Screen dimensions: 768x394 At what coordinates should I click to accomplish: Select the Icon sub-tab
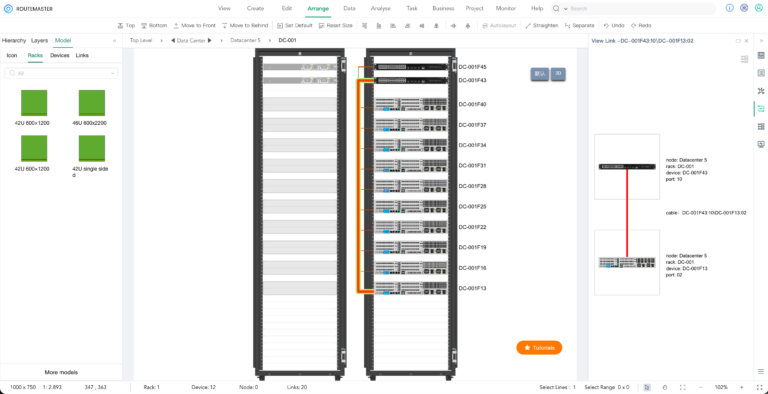pos(12,55)
